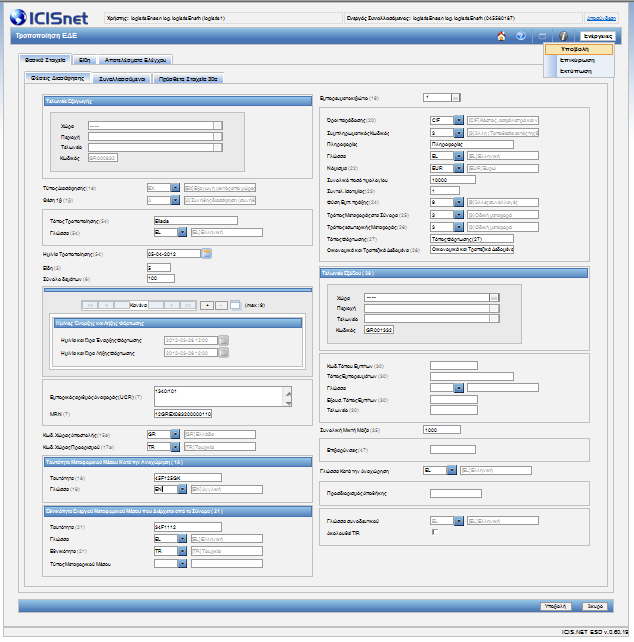
Task: Open calendar for loading start date-time
Action: (x=224, y=340)
